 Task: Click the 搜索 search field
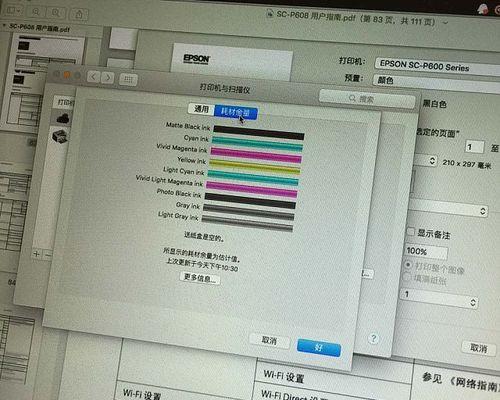click(367, 99)
